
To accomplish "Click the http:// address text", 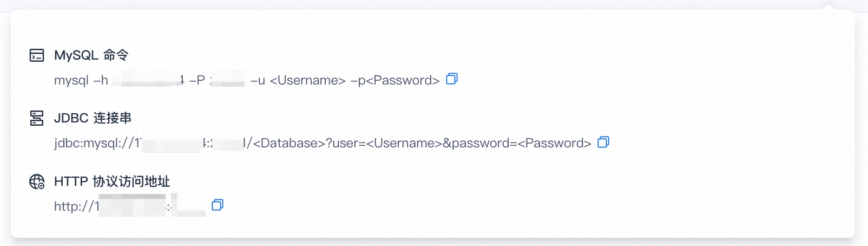I will pos(74,206).
